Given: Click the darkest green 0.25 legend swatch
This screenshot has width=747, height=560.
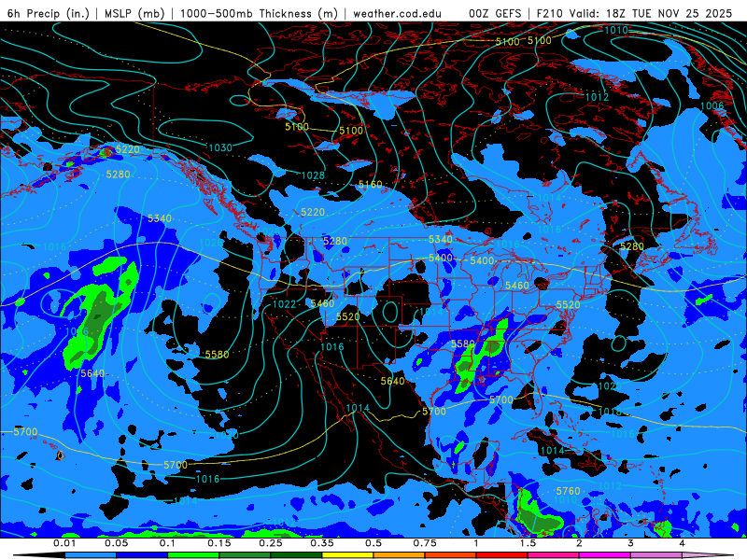Looking at the screenshot, I should [296, 555].
